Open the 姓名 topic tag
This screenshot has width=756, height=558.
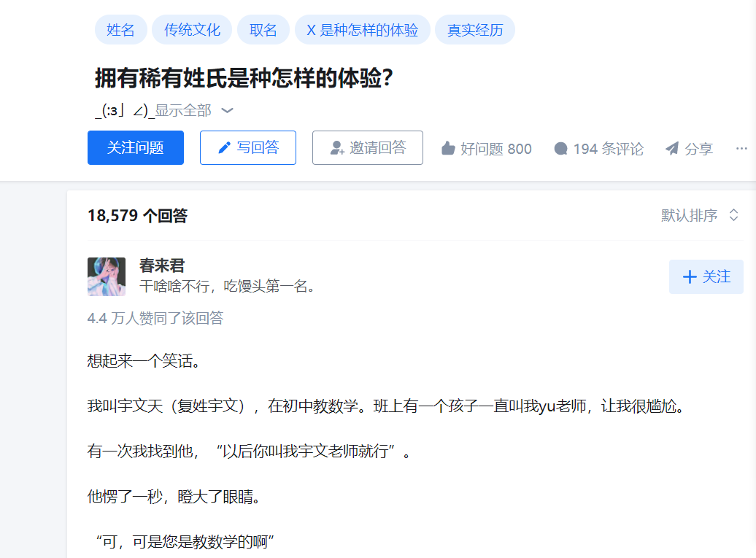coord(120,30)
